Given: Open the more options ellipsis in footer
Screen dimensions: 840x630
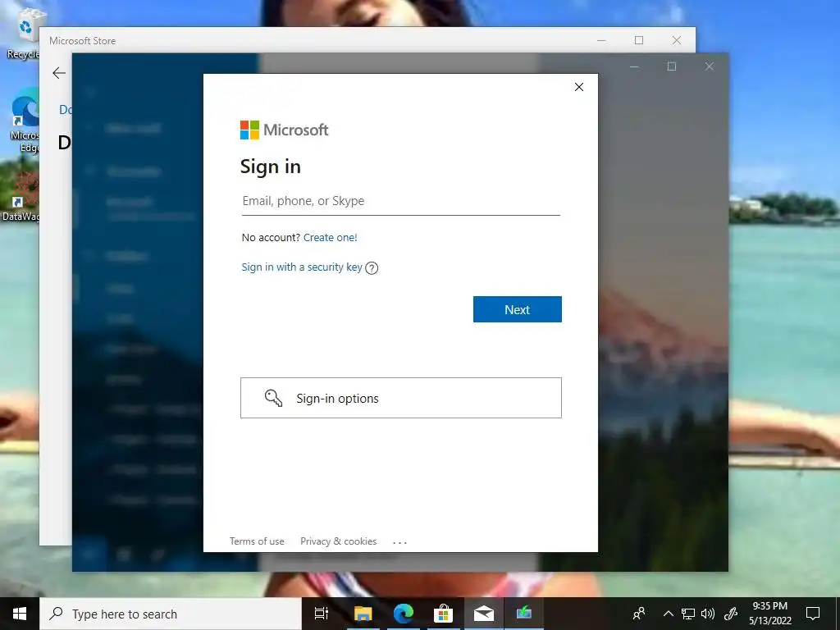Looking at the screenshot, I should pyautogui.click(x=399, y=542).
